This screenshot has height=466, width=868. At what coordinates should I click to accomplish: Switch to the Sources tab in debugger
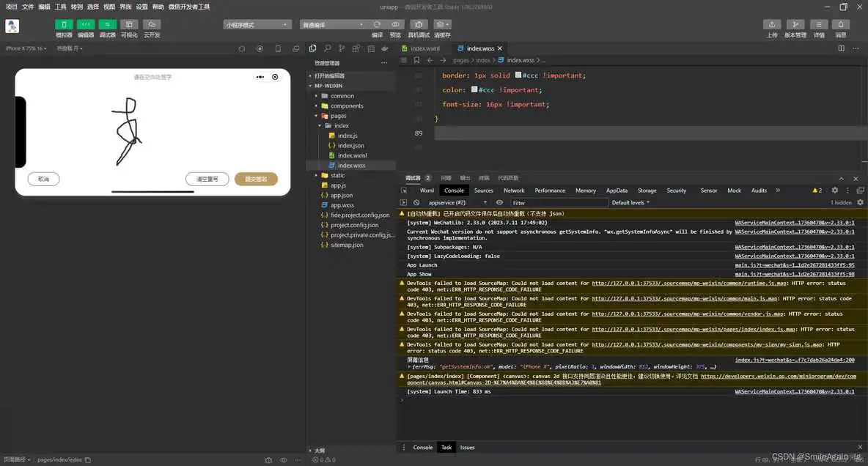pos(483,191)
